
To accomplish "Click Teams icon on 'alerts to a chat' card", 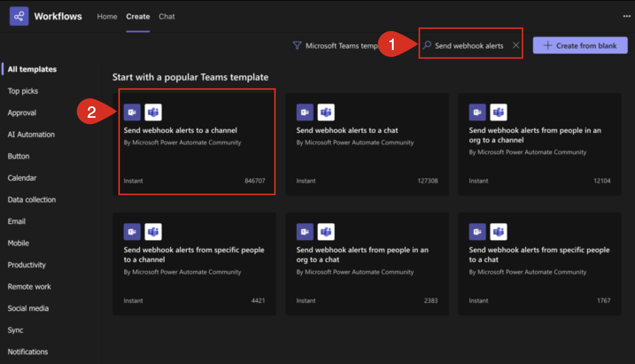I will 326,112.
